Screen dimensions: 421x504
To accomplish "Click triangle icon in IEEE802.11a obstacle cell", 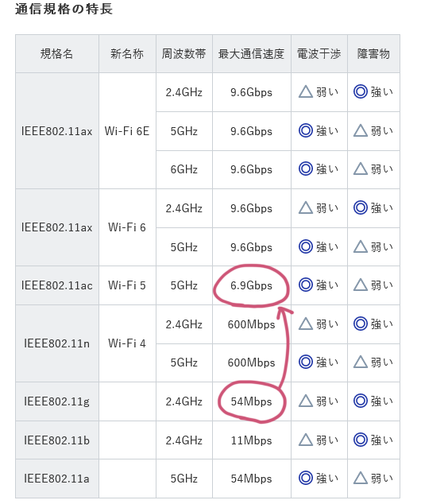I will (361, 479).
